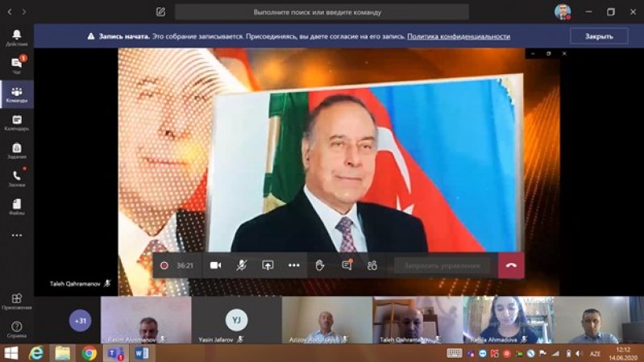Switch to the Teams (Команды) tab
Screen dimensions: 644x362
pos(16,94)
